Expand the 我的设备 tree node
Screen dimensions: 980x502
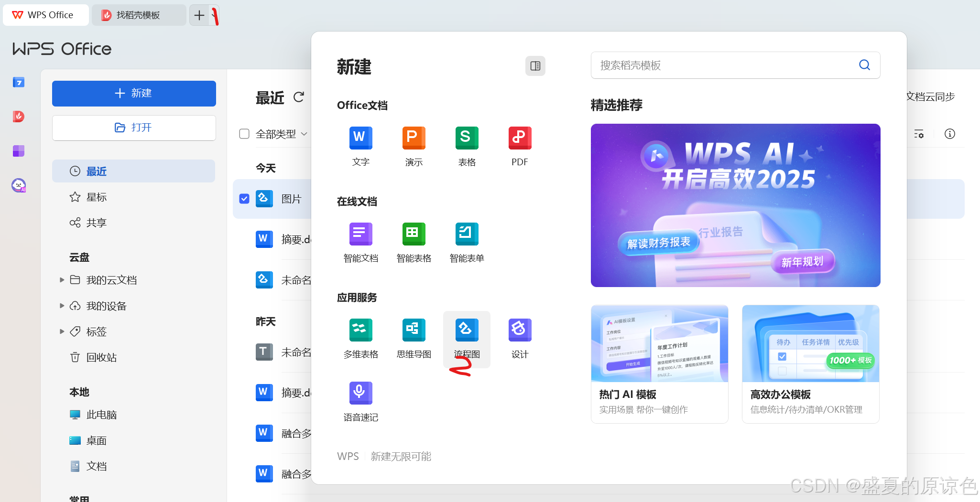[62, 306]
